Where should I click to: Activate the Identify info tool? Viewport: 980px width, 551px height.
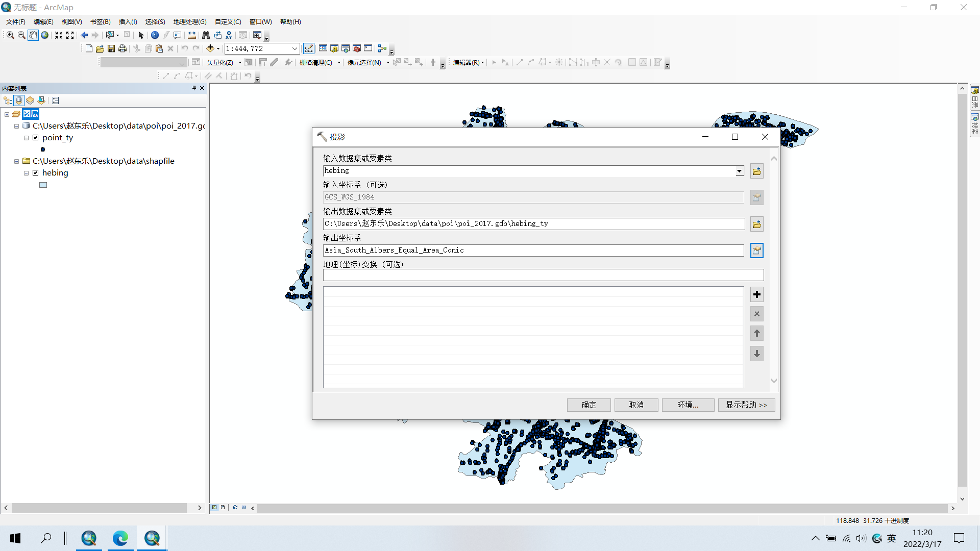(x=155, y=35)
